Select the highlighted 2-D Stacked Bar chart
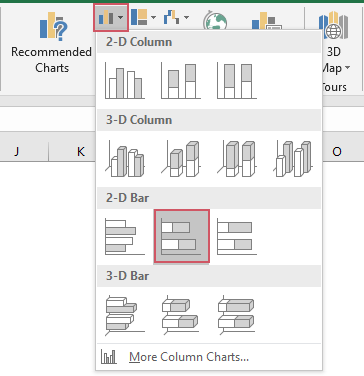364x376 pixels. (182, 236)
